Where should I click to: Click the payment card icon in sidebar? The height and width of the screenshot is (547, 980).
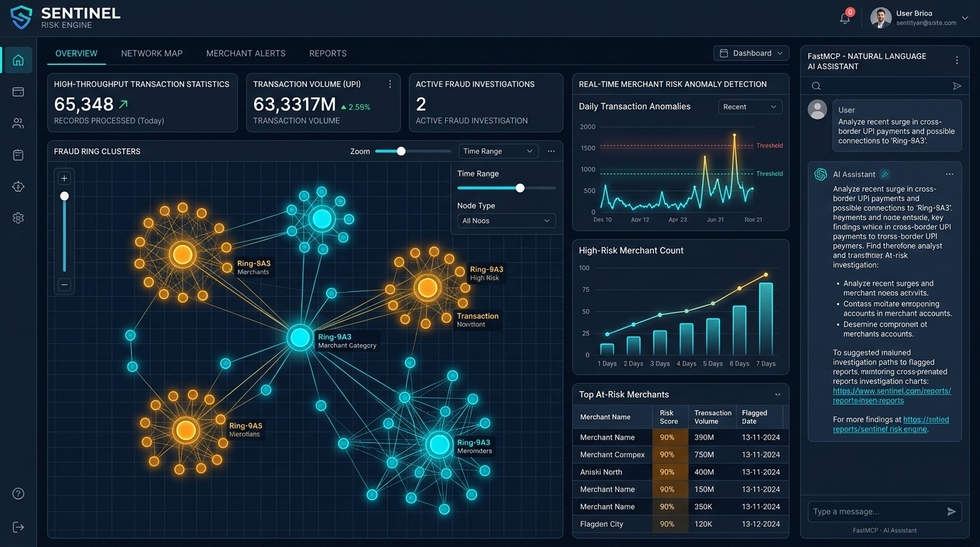(19, 92)
